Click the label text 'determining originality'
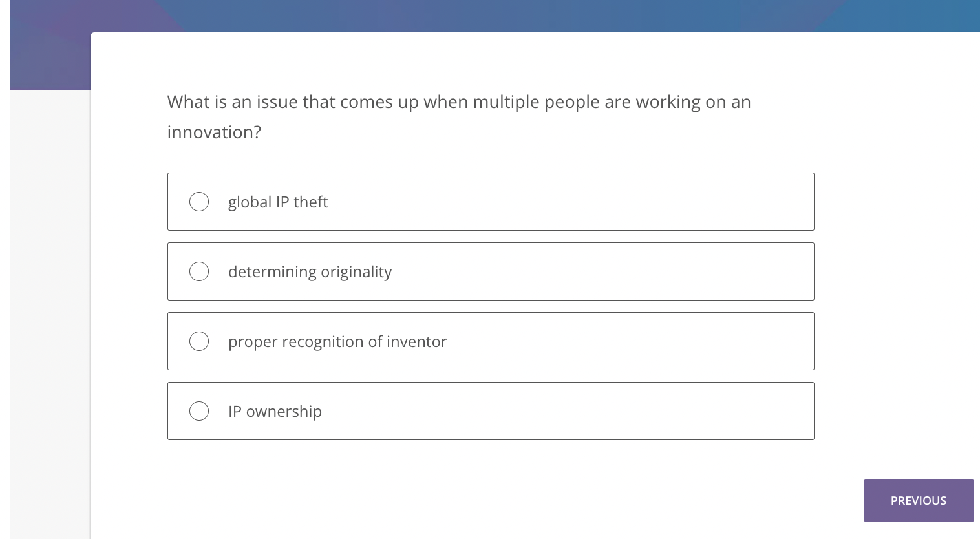 click(310, 271)
